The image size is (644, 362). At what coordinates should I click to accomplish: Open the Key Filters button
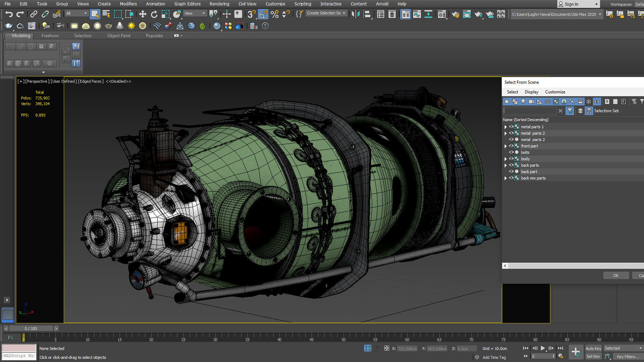coord(628,357)
